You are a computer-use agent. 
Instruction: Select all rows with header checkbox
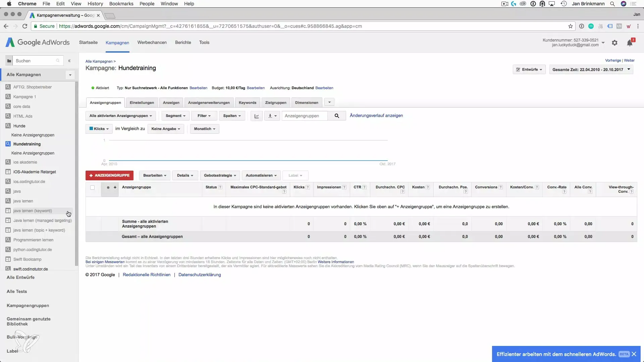pos(92,188)
